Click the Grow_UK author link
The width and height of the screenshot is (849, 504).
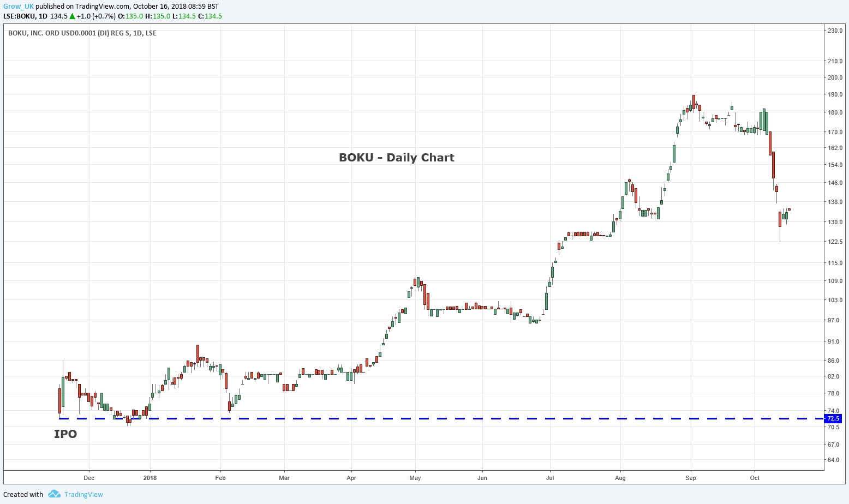point(19,7)
